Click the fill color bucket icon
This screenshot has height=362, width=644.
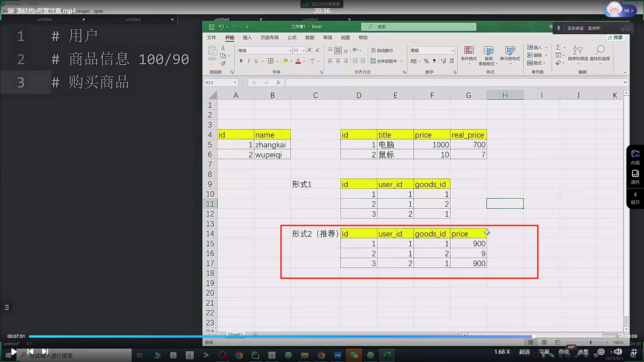coord(285,61)
